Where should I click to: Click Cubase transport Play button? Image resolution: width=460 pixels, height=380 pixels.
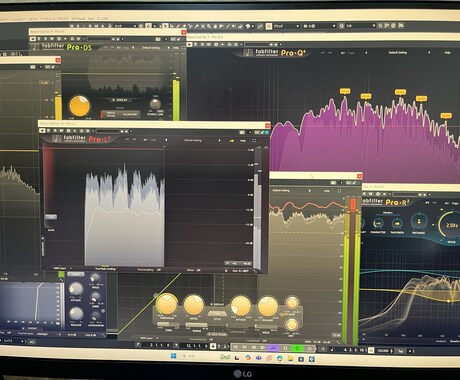tap(297, 348)
